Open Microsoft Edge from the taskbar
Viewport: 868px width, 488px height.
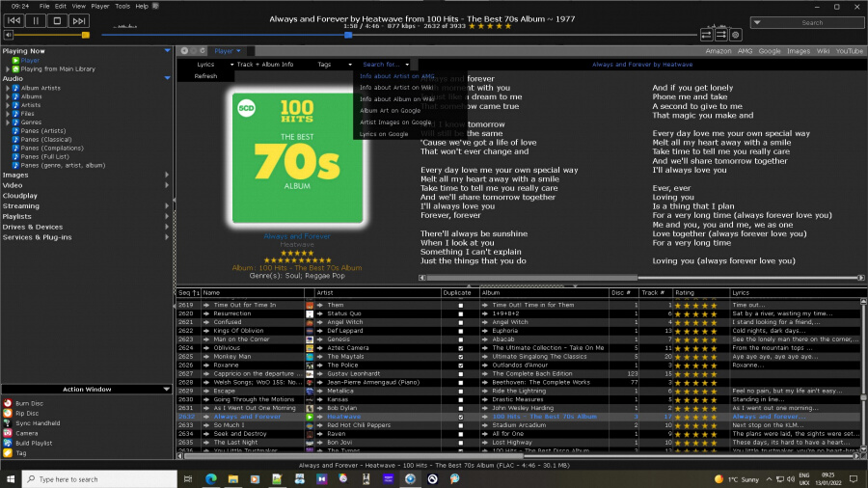click(x=211, y=479)
